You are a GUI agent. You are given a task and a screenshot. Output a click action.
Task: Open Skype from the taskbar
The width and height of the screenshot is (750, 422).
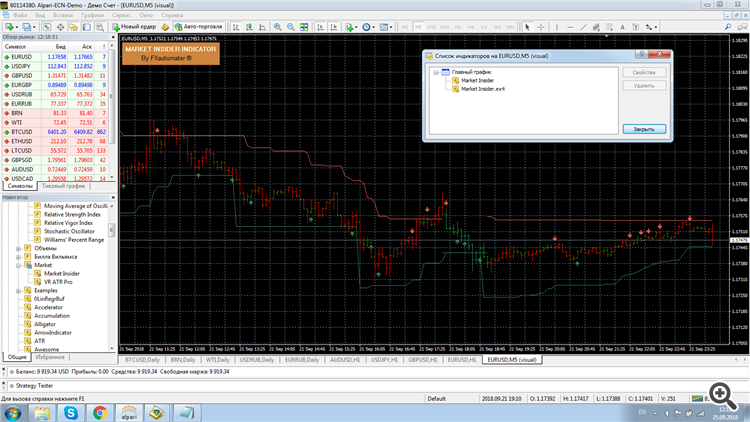[x=71, y=412]
